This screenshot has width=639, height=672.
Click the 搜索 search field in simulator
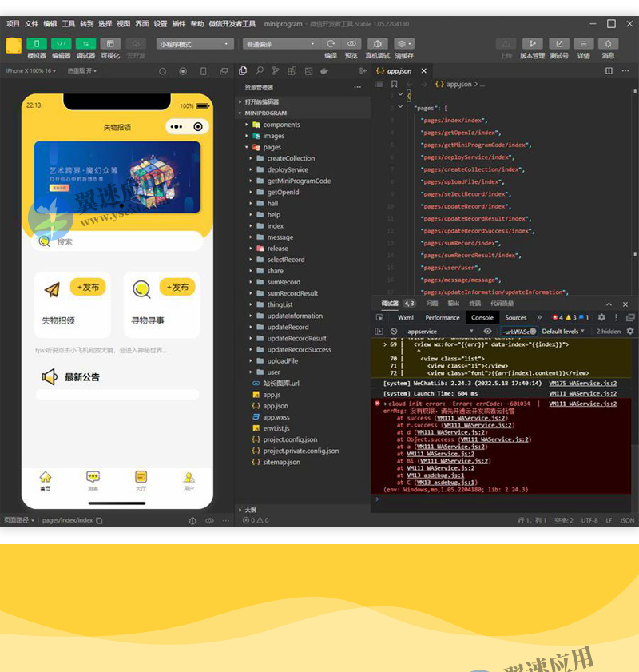pos(120,241)
